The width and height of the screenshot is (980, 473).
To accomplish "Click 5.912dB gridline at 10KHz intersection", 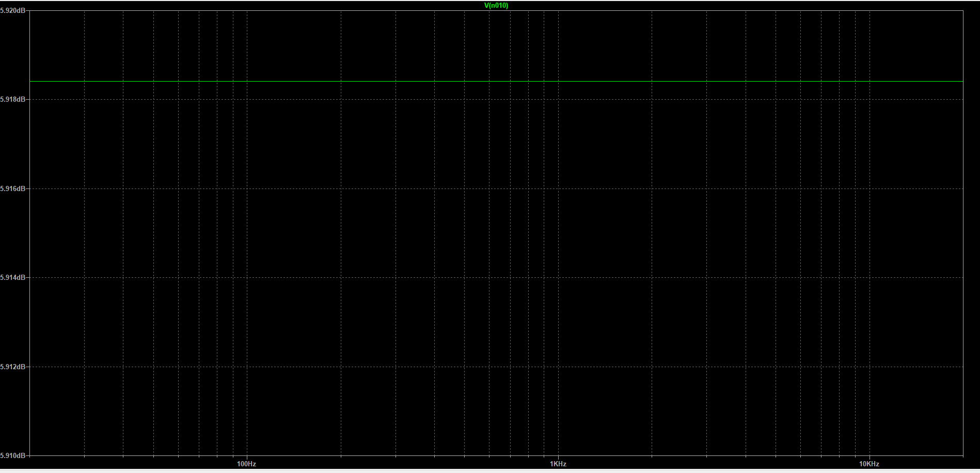I will [870, 367].
